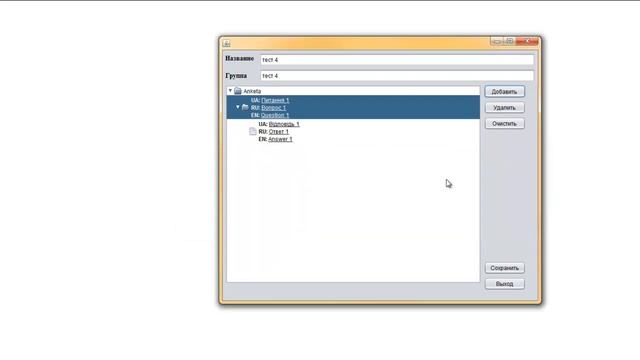
Task: Select the RU Ответ 1 line
Action: 274,132
